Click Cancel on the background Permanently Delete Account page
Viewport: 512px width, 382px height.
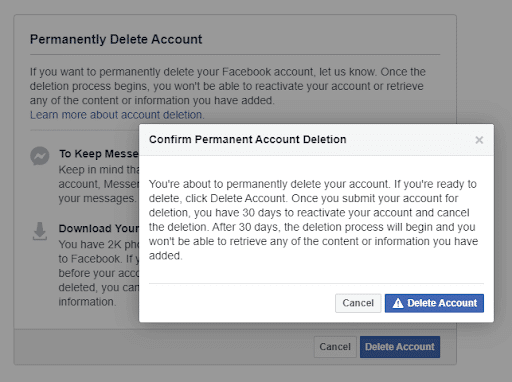[335, 347]
